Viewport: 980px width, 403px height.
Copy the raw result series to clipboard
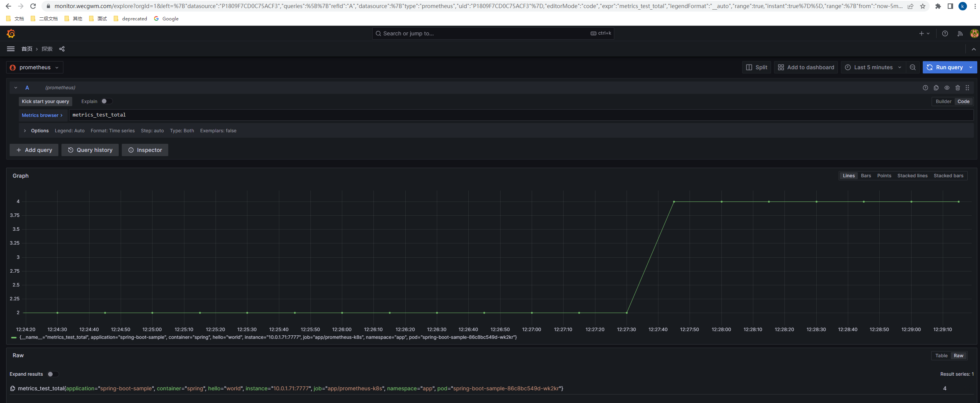point(13,388)
